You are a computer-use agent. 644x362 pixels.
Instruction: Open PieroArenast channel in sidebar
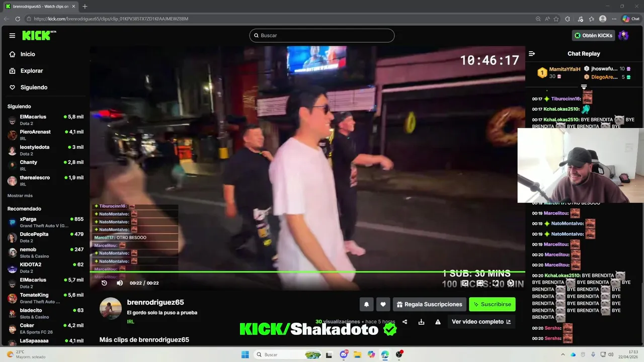(45, 135)
